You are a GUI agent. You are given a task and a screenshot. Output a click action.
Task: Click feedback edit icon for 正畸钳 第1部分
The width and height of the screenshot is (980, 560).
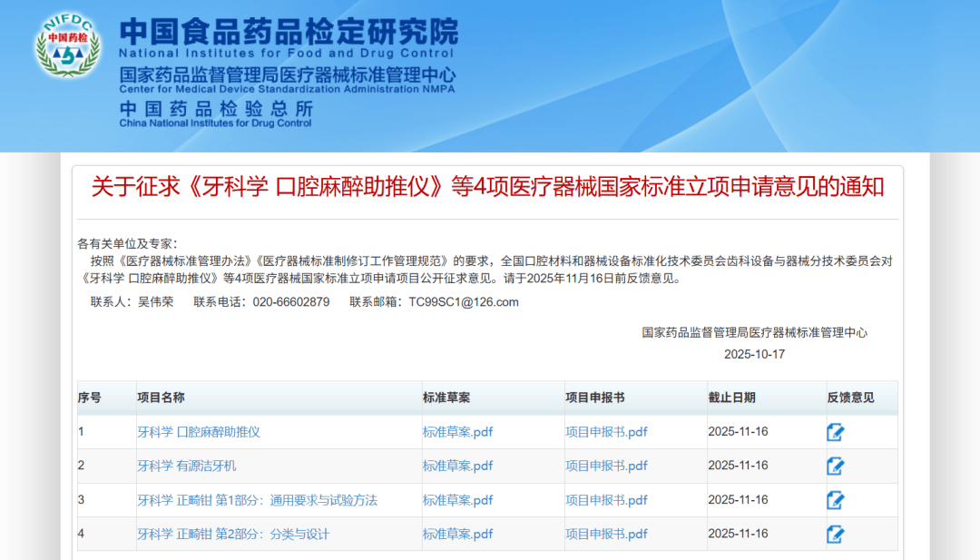835,500
